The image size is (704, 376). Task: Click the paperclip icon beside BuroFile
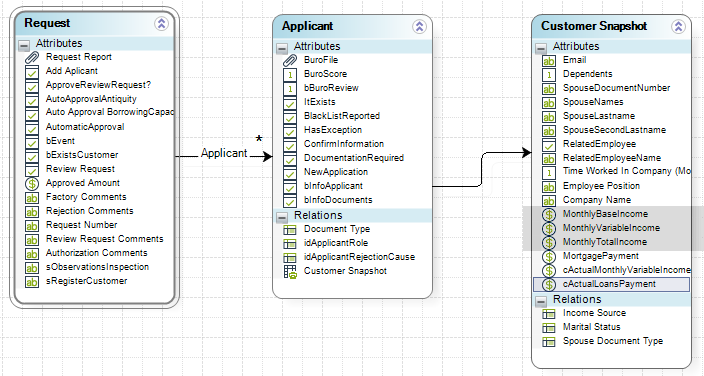(290, 60)
